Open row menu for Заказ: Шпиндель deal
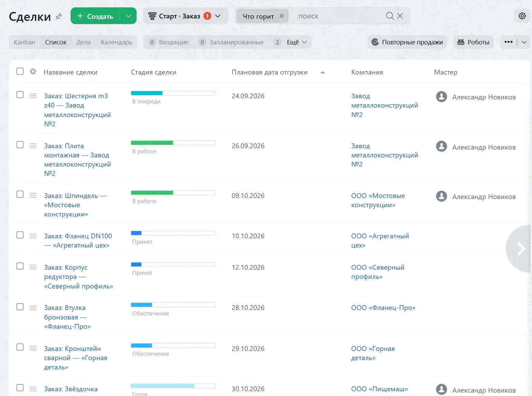 point(33,196)
